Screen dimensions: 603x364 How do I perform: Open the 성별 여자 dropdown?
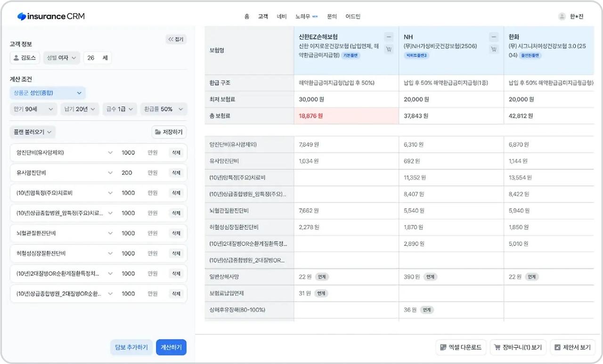(61, 58)
